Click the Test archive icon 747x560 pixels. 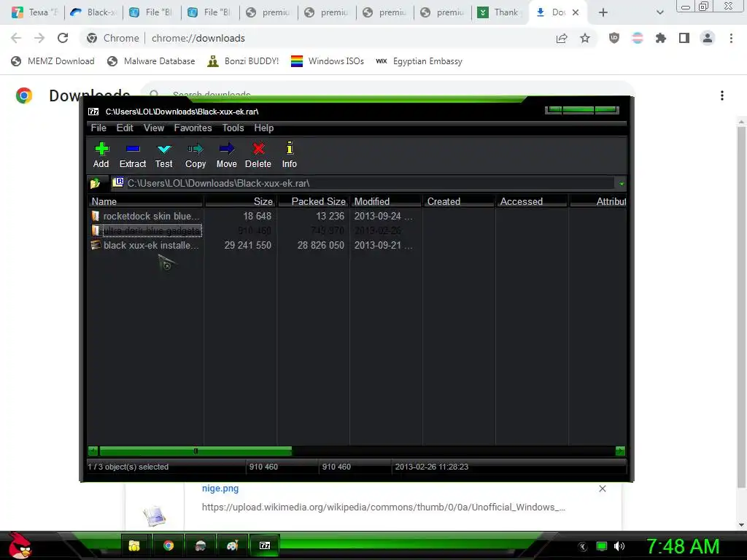tap(164, 155)
